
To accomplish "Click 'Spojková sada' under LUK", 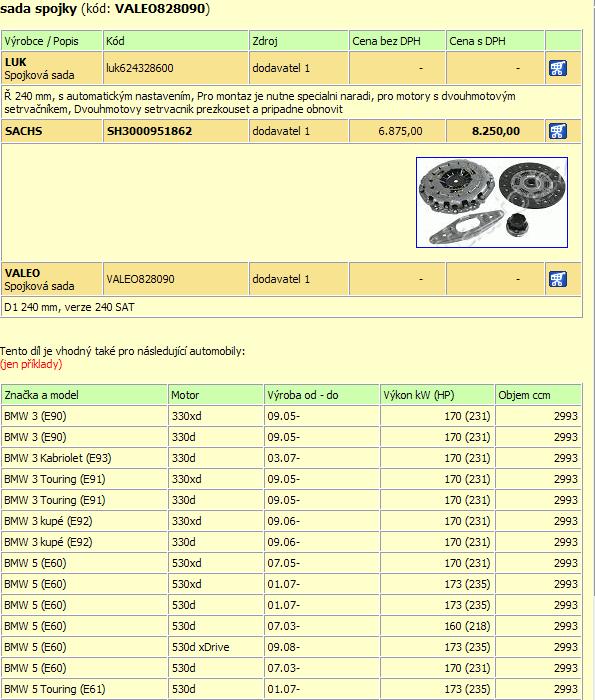I will click(x=39, y=75).
